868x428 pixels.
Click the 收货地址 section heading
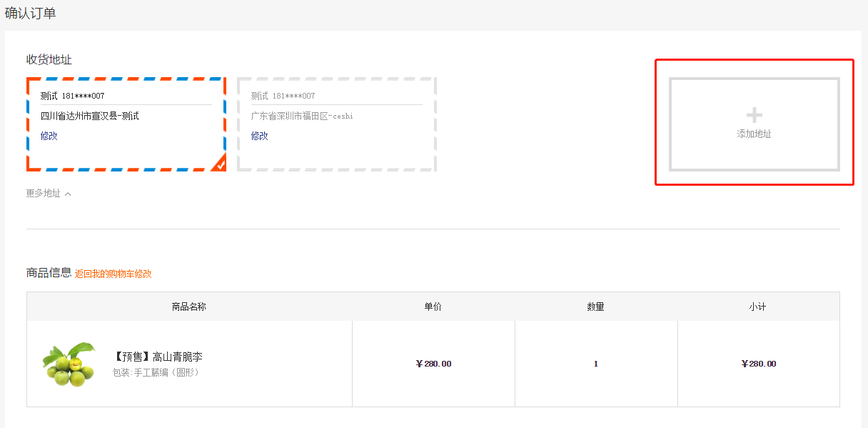click(49, 59)
